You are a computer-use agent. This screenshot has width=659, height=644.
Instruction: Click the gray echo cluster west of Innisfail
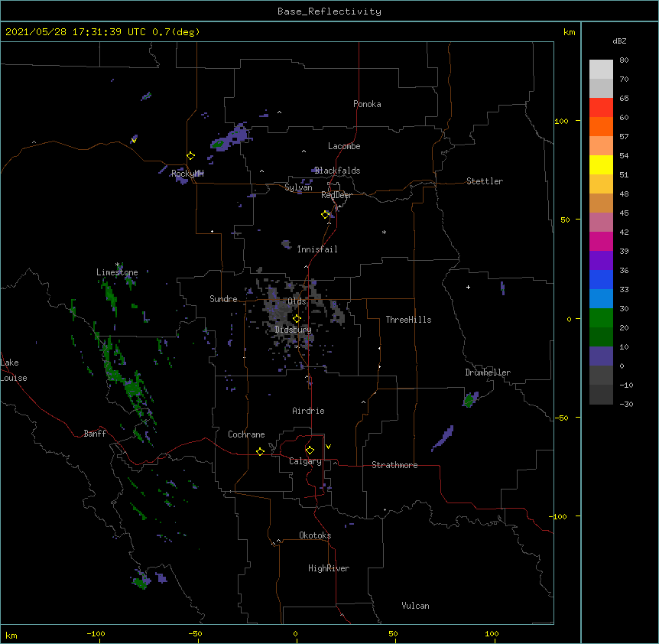click(287, 244)
